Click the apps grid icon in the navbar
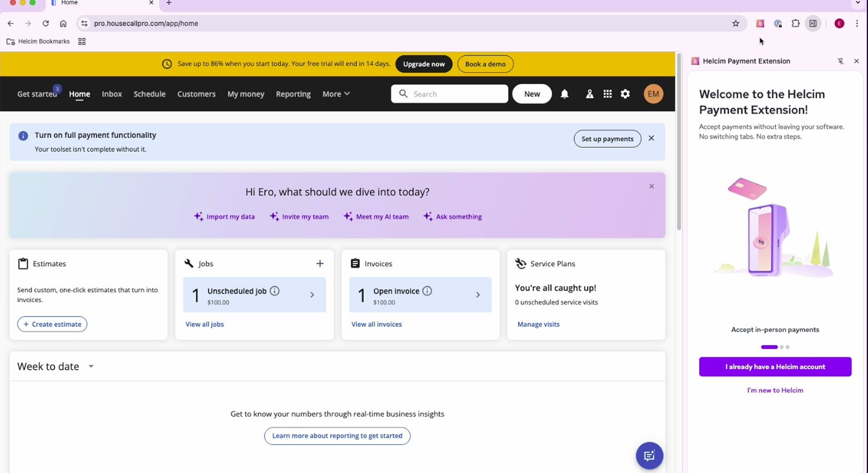The height and width of the screenshot is (473, 868). 607,94
